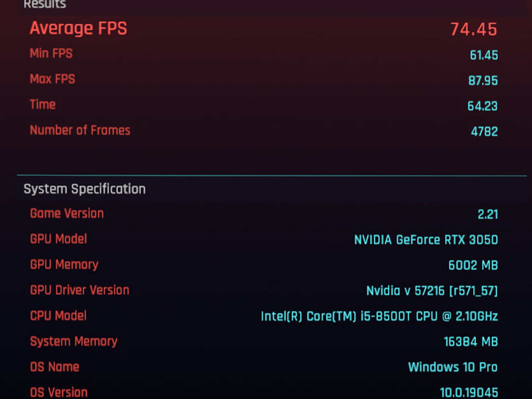Select the Max FPS row label
Viewport: 532px width, 399px height.
click(x=52, y=79)
